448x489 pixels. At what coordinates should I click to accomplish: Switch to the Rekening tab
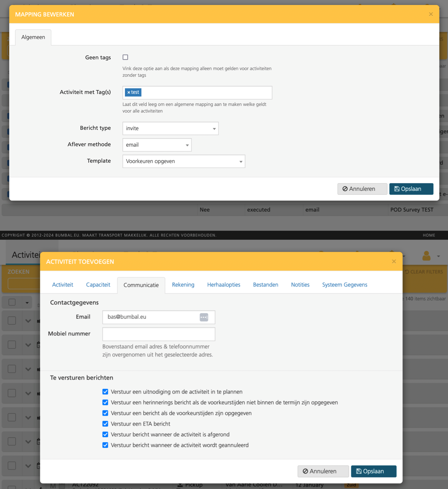183,285
